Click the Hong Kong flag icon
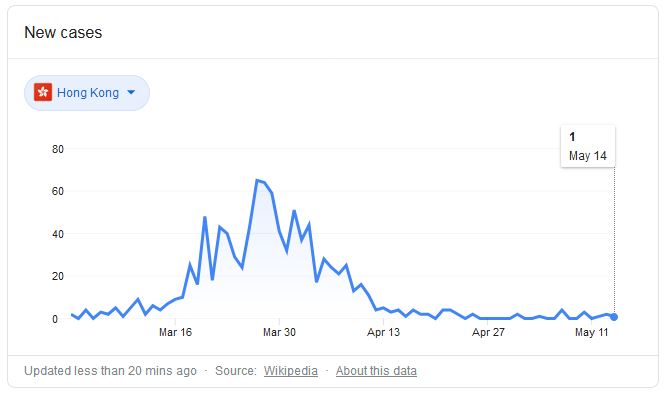 (43, 92)
